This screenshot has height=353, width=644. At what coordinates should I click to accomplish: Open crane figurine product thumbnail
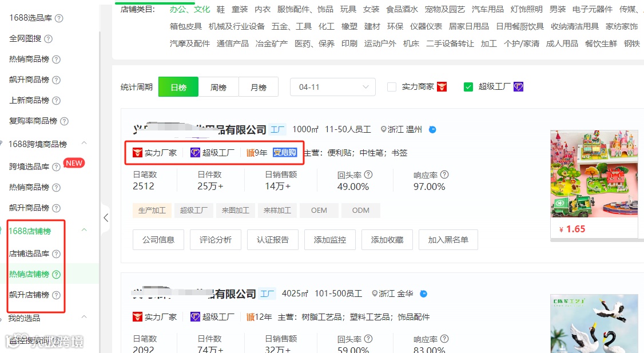[x=594, y=324]
